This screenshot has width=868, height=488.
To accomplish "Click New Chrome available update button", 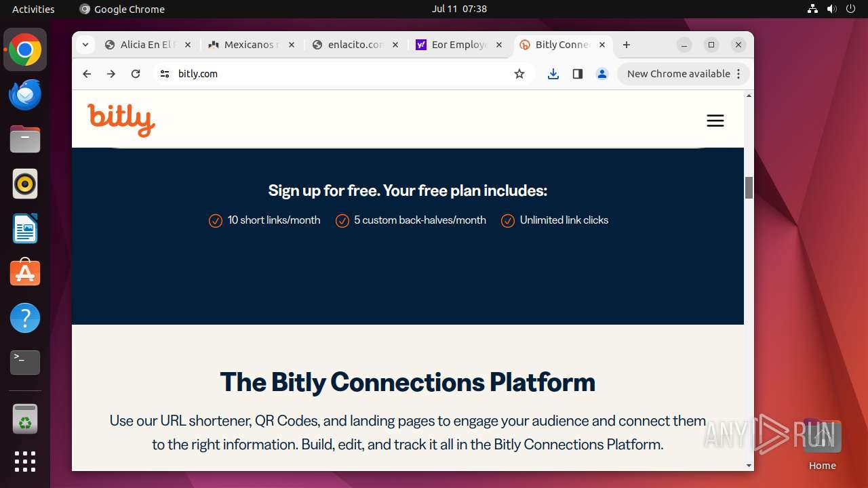I will (x=683, y=74).
